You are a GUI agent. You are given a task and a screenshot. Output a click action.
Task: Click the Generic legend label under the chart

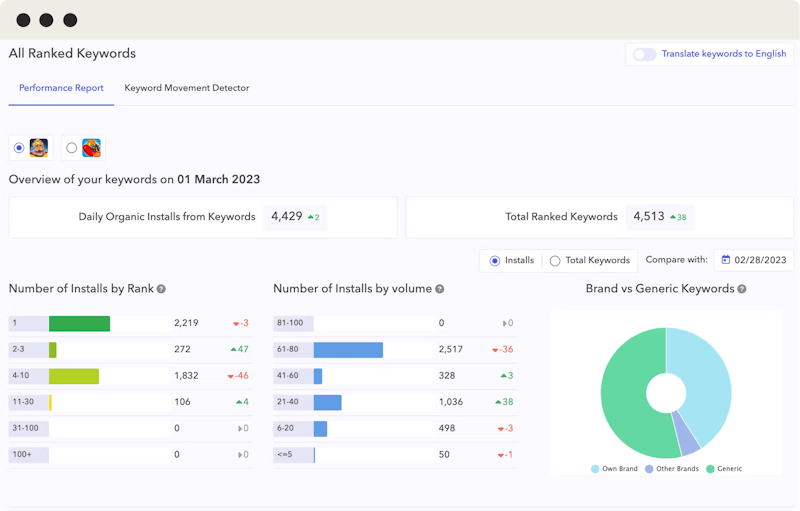pyautogui.click(x=729, y=468)
